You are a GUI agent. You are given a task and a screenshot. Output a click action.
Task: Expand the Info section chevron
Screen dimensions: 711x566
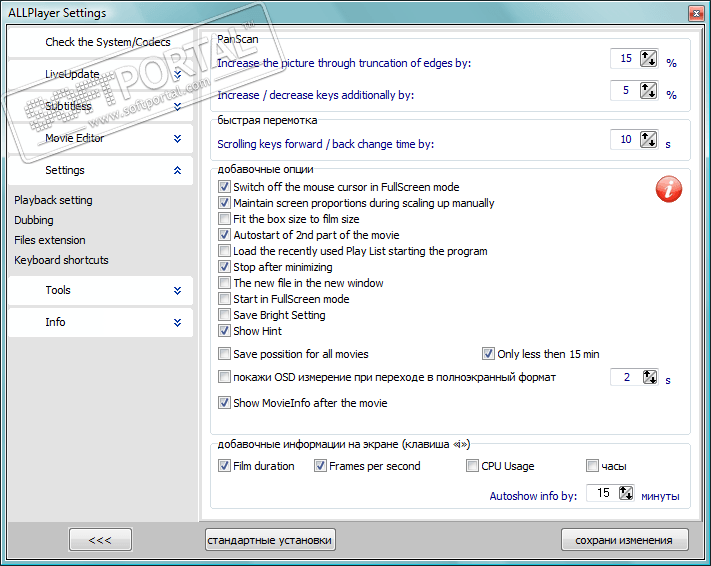(177, 322)
